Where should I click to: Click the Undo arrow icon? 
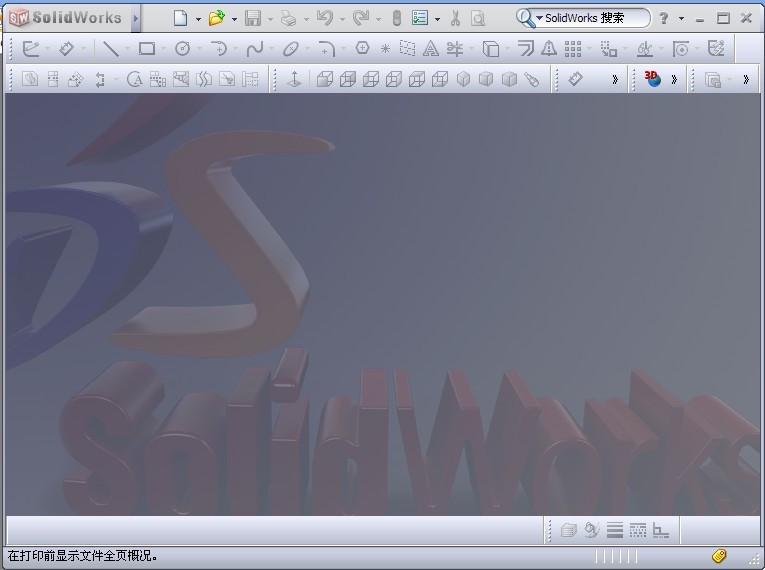(x=324, y=19)
